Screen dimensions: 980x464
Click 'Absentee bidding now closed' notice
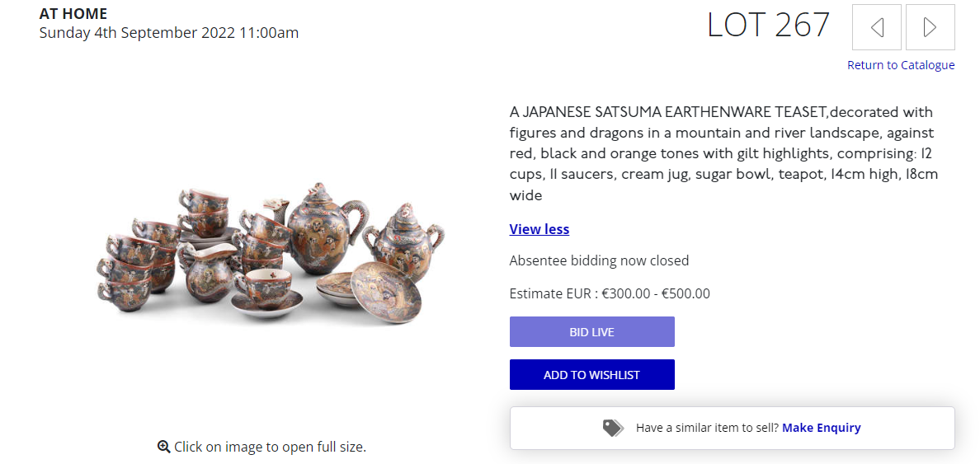click(599, 260)
